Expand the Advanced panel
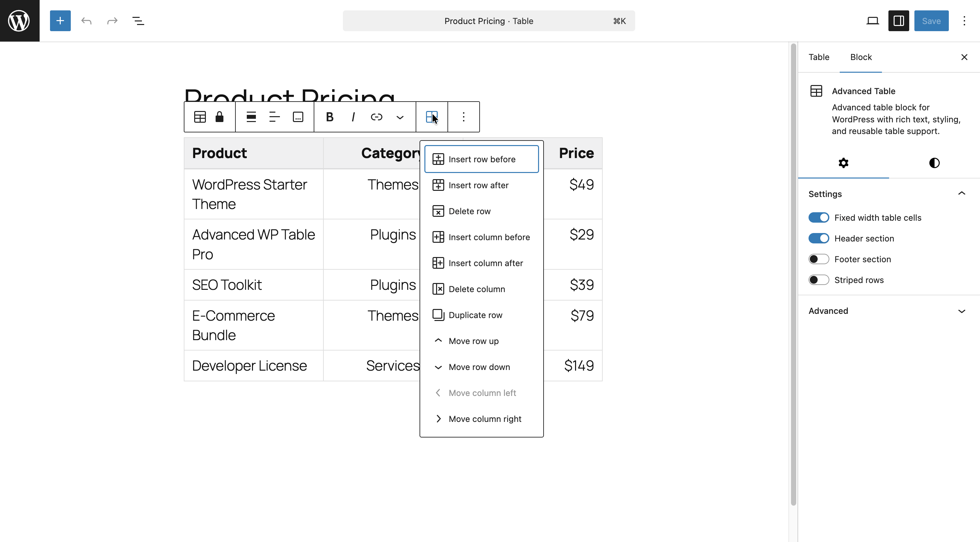980x542 pixels. (889, 311)
